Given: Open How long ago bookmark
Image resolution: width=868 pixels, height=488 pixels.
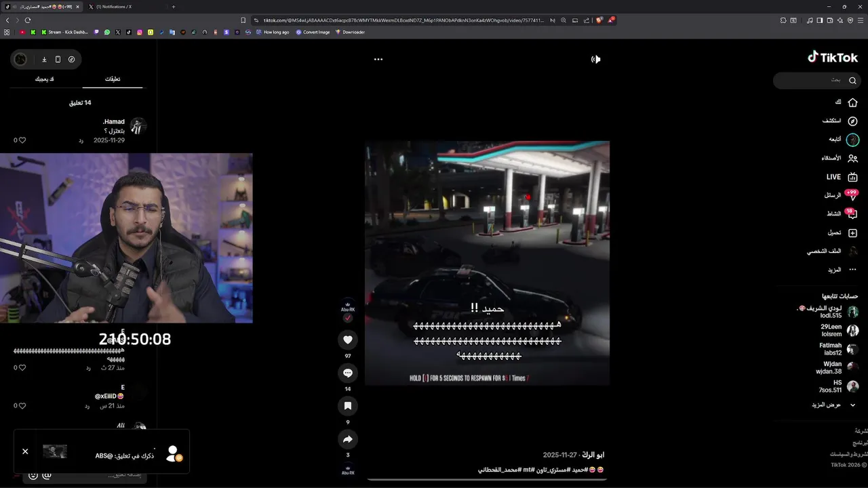Looking at the screenshot, I should tap(272, 32).
